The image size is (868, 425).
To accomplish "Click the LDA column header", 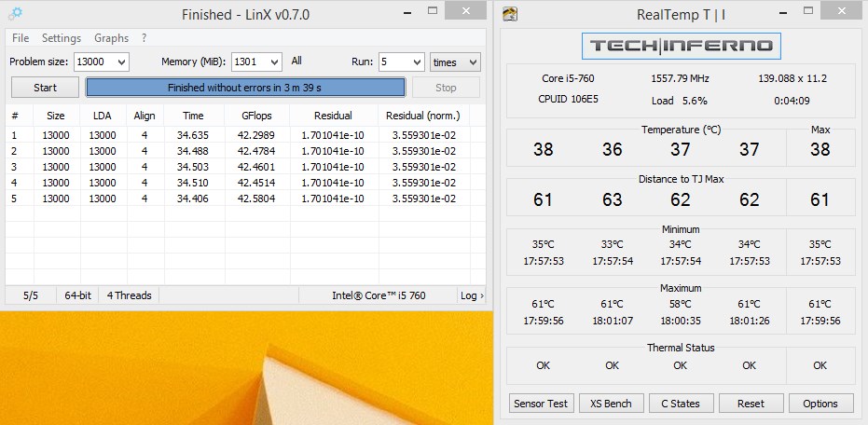I will (103, 116).
